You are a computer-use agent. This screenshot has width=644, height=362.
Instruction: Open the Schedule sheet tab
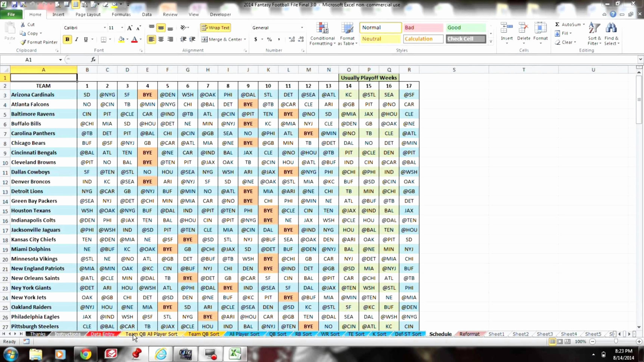pyautogui.click(x=440, y=334)
